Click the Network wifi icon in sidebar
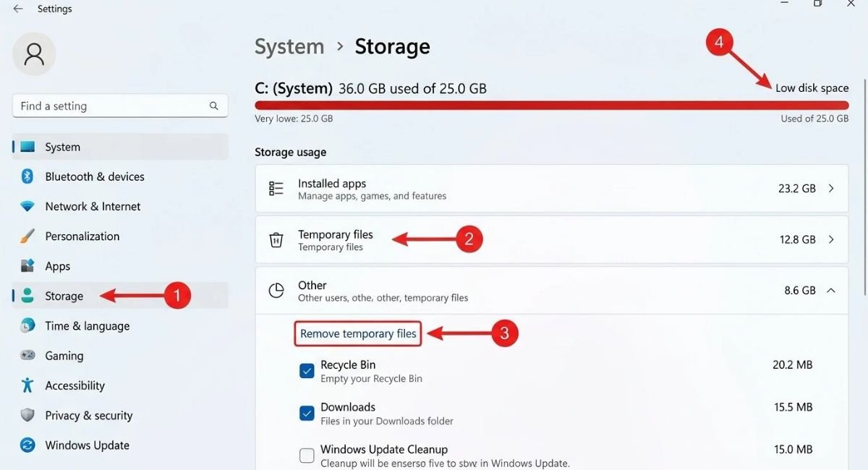The width and height of the screenshot is (868, 470). click(27, 206)
